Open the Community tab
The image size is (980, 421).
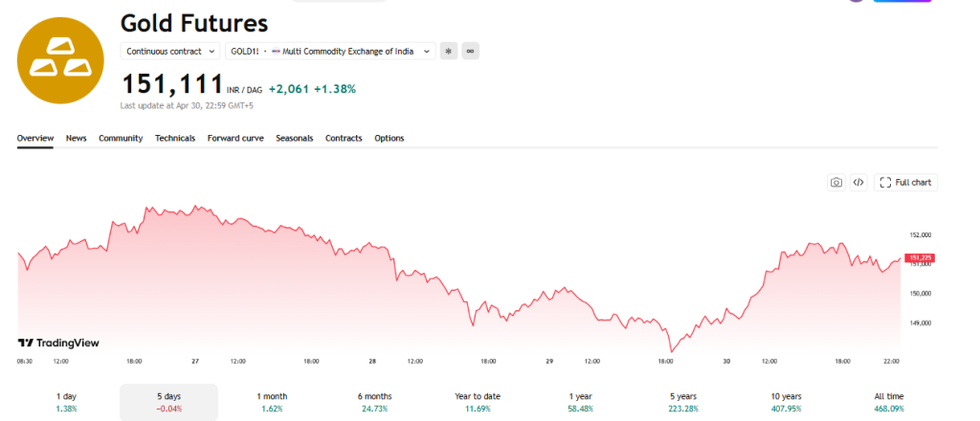coord(121,138)
